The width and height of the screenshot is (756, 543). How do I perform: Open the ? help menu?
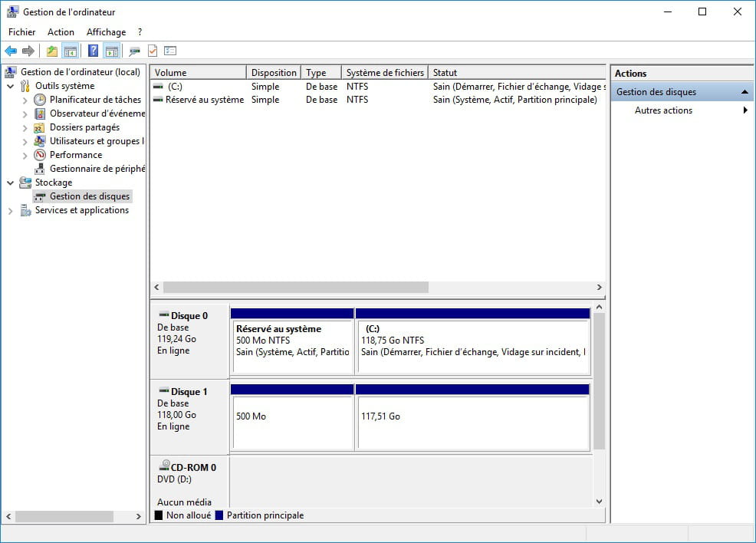tap(140, 31)
